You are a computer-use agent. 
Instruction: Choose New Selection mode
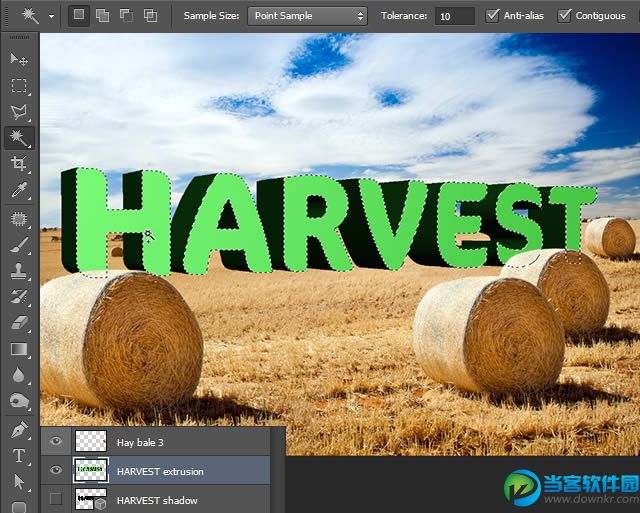click(78, 16)
